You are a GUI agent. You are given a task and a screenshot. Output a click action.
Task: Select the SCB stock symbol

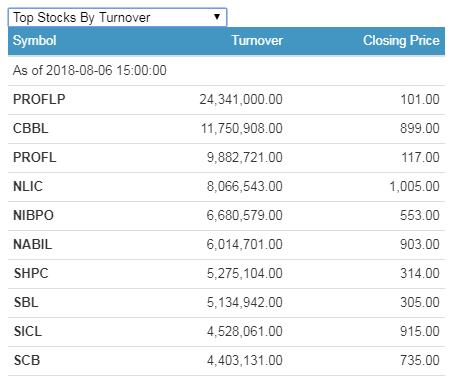[x=27, y=360]
